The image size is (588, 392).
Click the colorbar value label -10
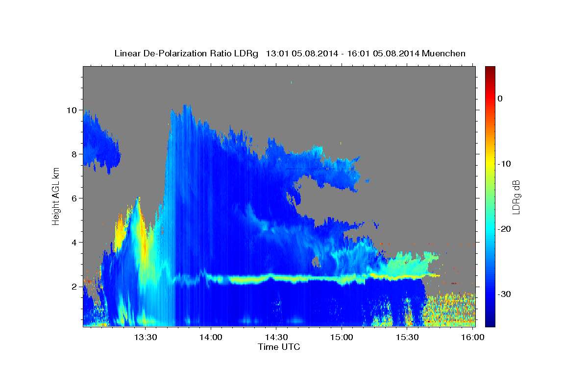click(505, 164)
